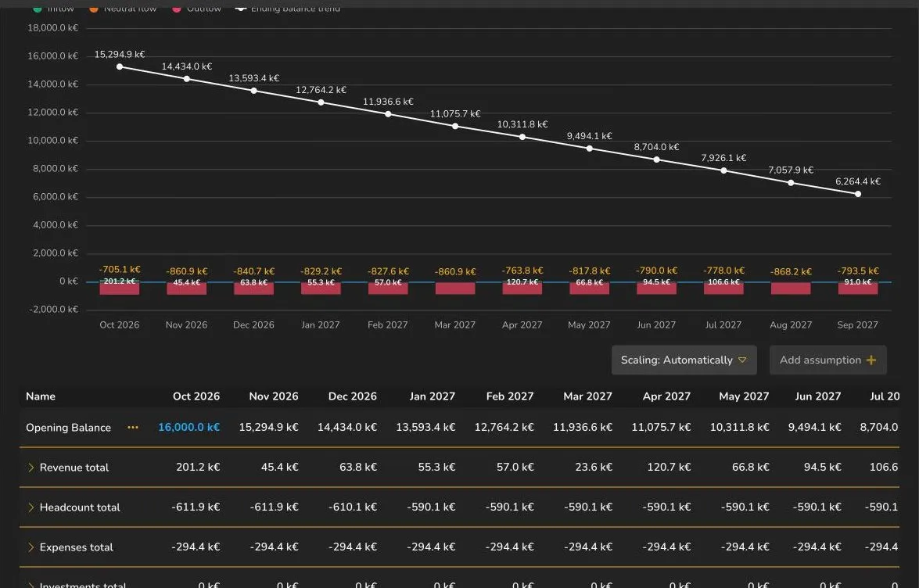Click Revenue total cell 23.6 k€ for Mar 2027
Image resolution: width=919 pixels, height=588 pixels.
593,468
